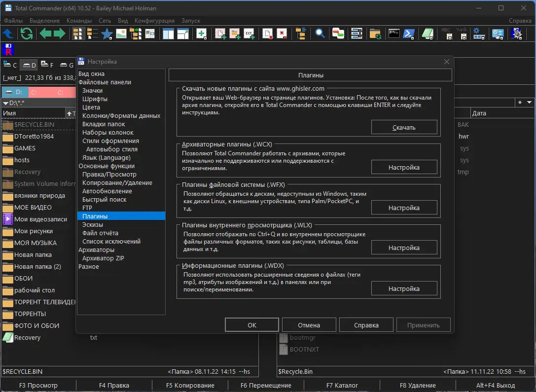
Task: Open file search with the magnifier icon
Action: [x=320, y=34]
